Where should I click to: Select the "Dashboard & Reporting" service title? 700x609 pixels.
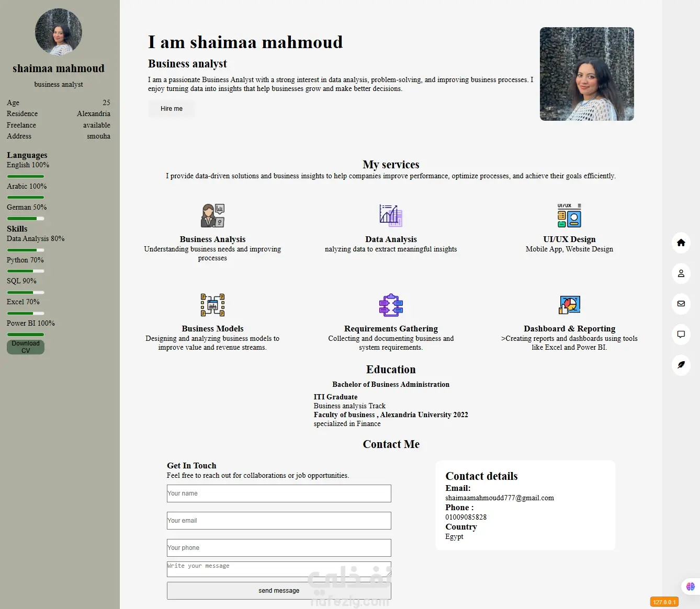[x=569, y=329]
